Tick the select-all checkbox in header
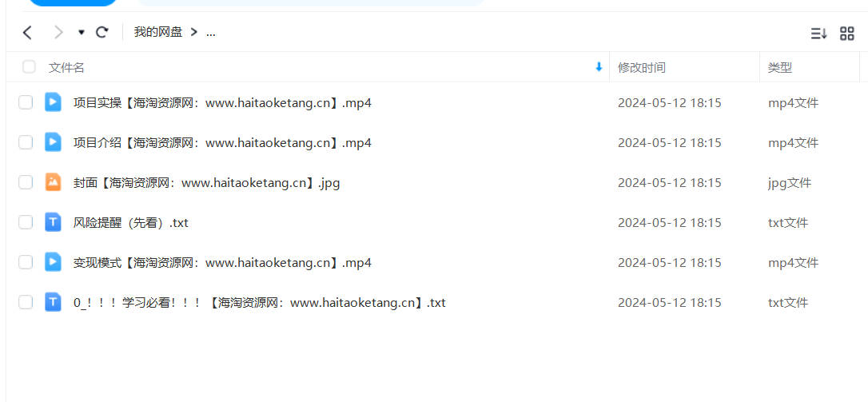Screen dimensions: 868x402 click(x=29, y=67)
